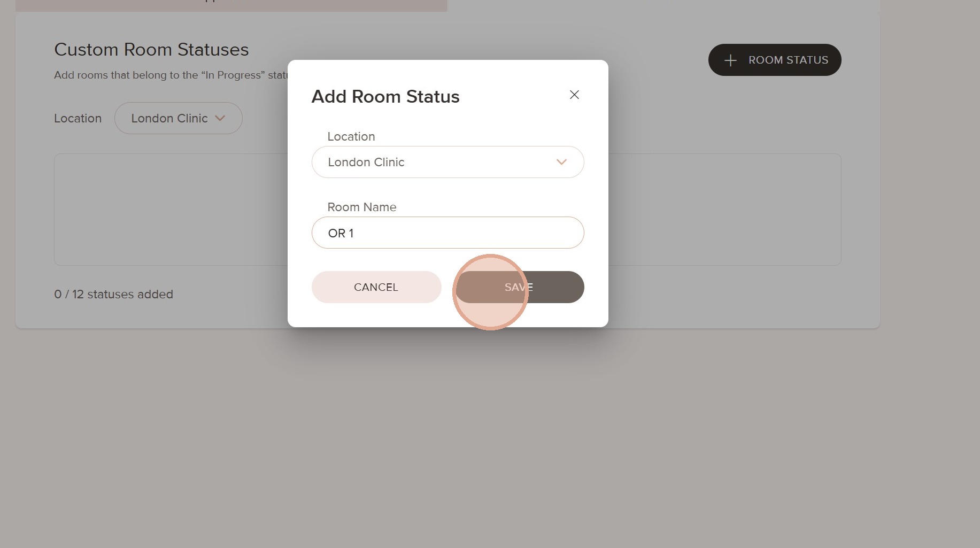
Task: Click the plus icon on Room Status button
Action: 730,60
